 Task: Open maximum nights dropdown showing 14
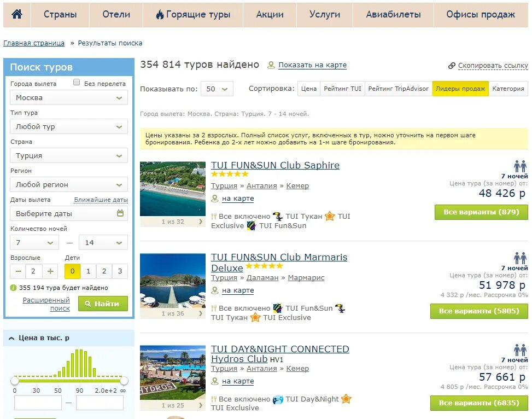click(x=103, y=242)
